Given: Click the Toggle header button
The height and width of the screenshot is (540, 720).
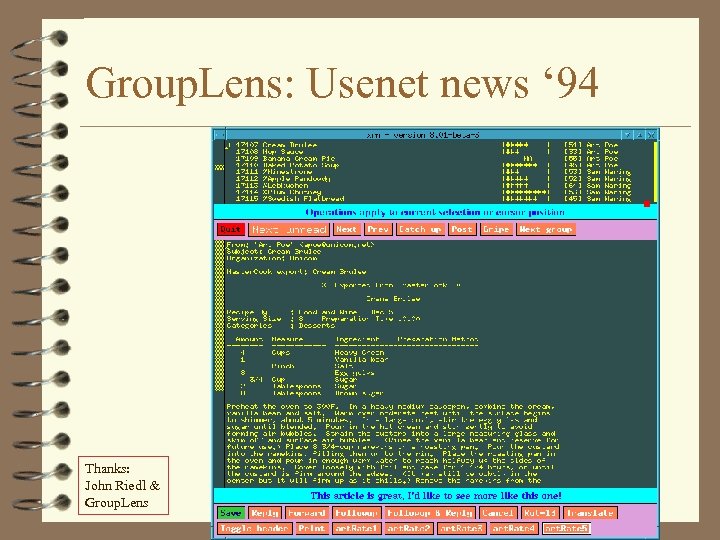Looking at the screenshot, I should (254, 529).
